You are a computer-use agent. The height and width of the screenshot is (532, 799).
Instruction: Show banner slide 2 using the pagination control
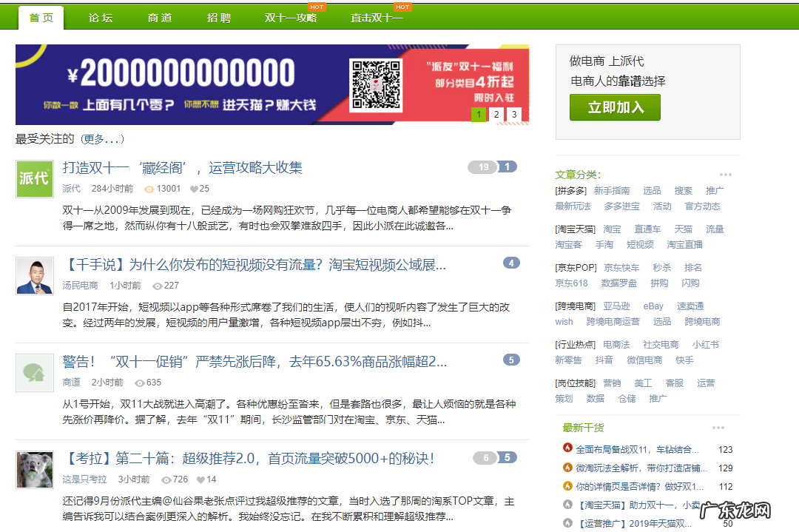pyautogui.click(x=496, y=115)
